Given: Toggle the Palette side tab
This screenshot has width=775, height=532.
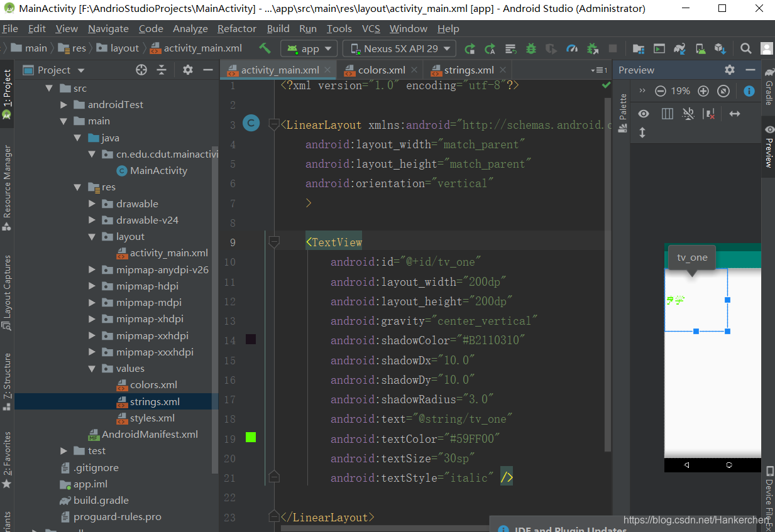Looking at the screenshot, I should point(623,113).
